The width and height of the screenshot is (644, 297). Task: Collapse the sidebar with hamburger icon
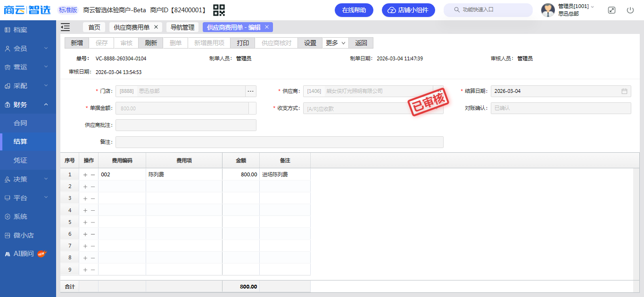pyautogui.click(x=66, y=27)
